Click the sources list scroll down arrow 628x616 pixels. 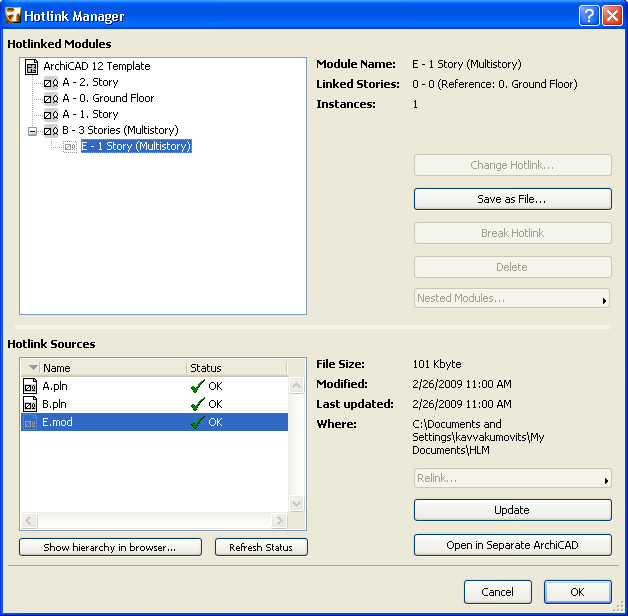point(296,503)
